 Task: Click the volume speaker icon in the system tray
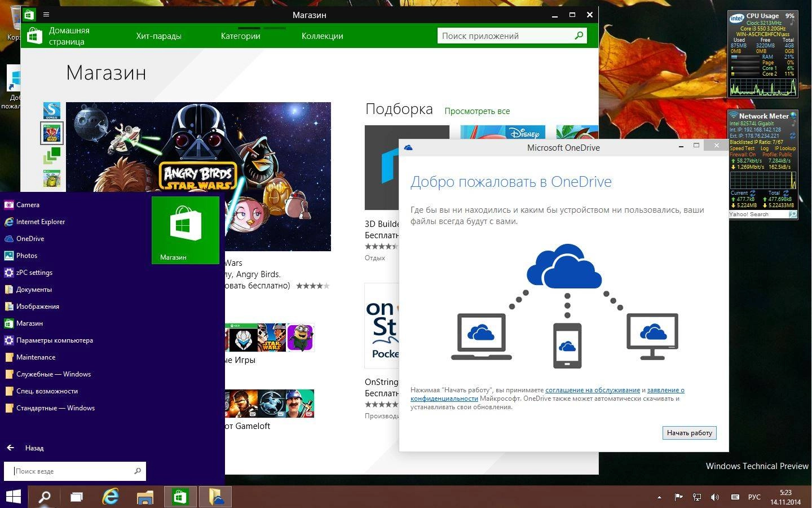coord(715,497)
